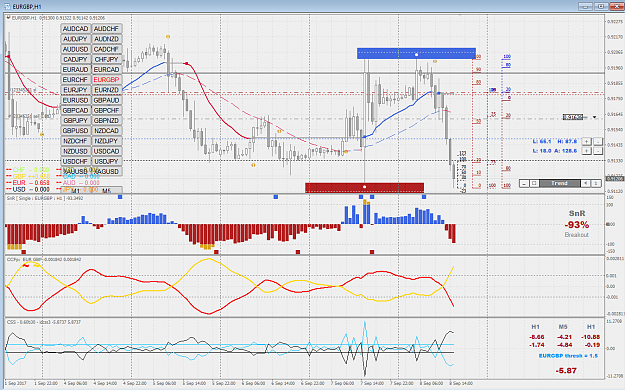Screen dimensions: 625x390
Task: Switch chart to AUDNZD pair
Action: pos(106,39)
